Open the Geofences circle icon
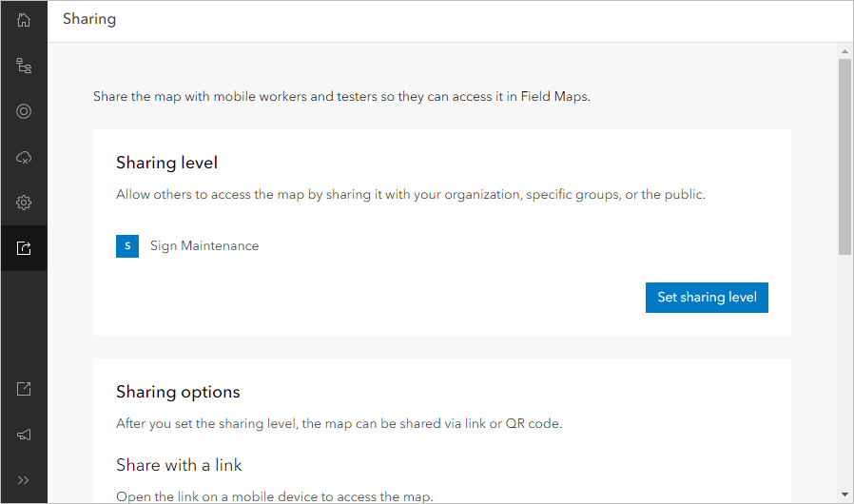 pyautogui.click(x=24, y=111)
